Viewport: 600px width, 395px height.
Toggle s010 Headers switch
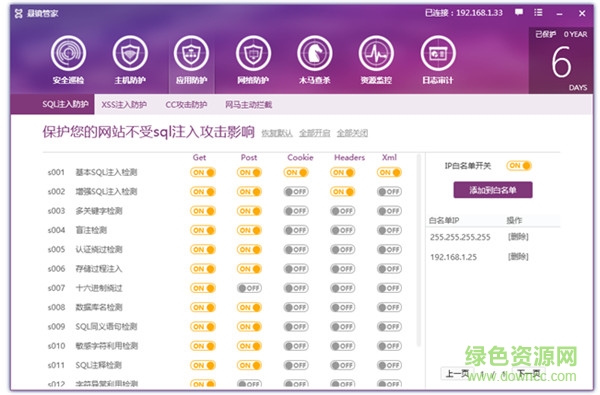(342, 346)
